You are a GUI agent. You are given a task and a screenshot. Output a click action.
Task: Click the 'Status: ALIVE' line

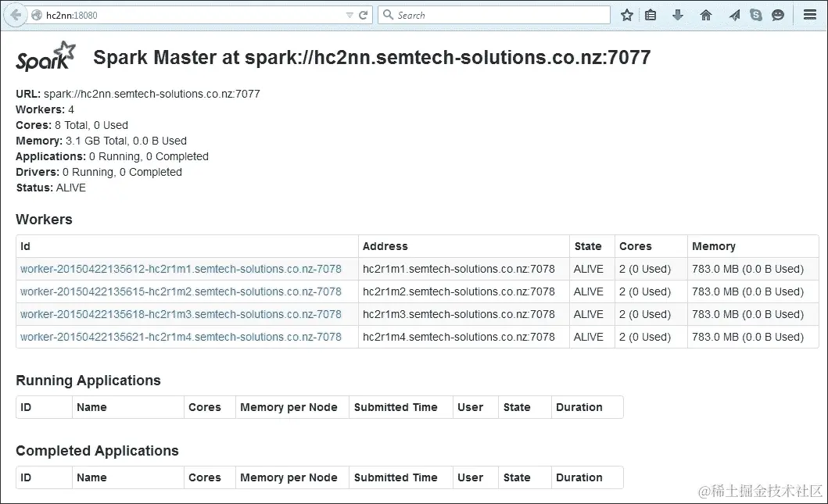click(51, 188)
